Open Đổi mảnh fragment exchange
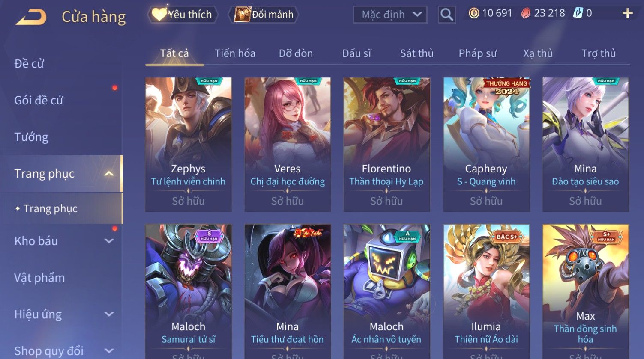Viewport: 644px width, 359px height. click(264, 15)
